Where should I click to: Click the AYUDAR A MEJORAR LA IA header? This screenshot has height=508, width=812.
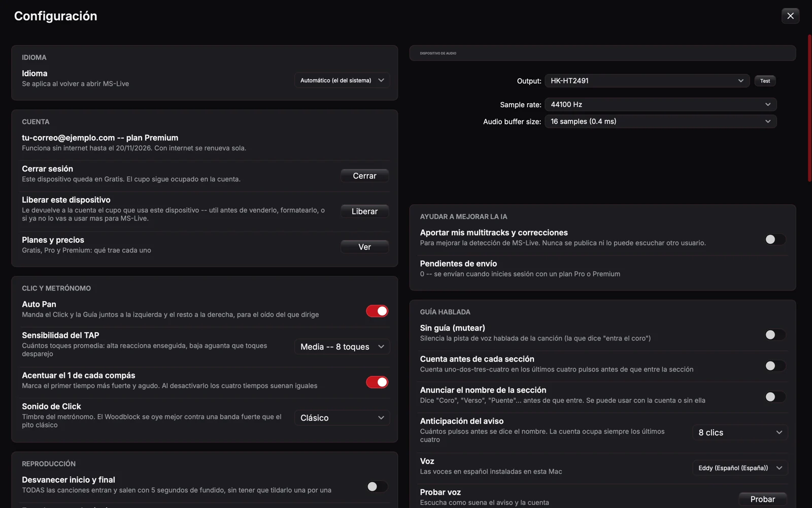click(463, 216)
